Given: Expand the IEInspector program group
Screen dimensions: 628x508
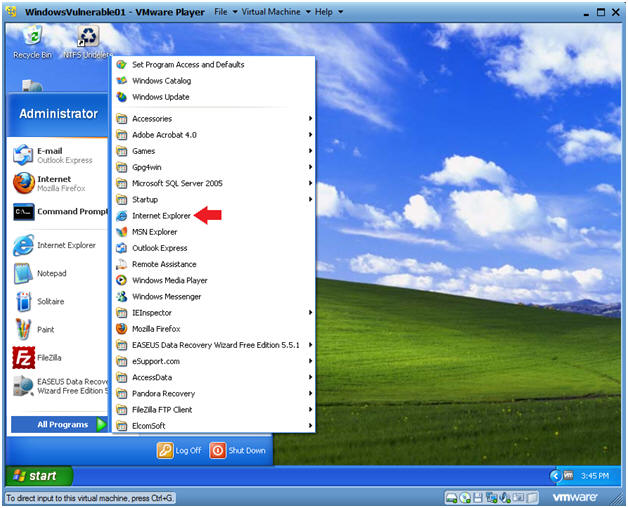Looking at the screenshot, I should click(214, 312).
